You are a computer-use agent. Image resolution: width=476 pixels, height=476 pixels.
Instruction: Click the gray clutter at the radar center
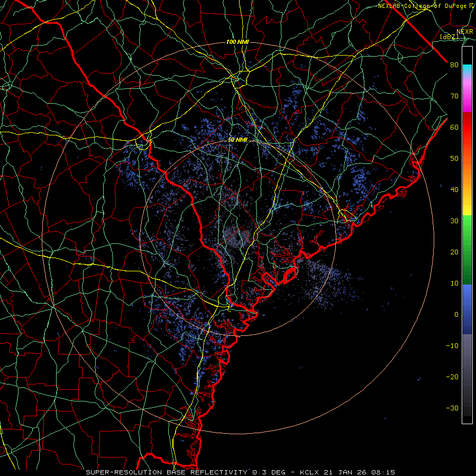(x=237, y=237)
